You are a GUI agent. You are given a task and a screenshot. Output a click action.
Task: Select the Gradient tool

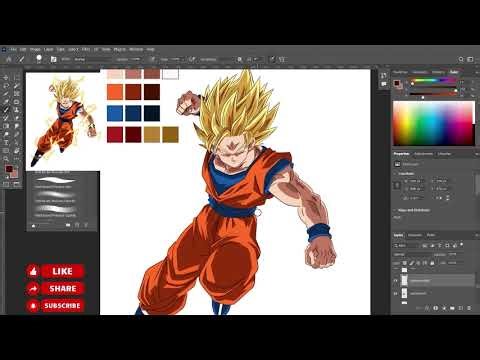6,126
